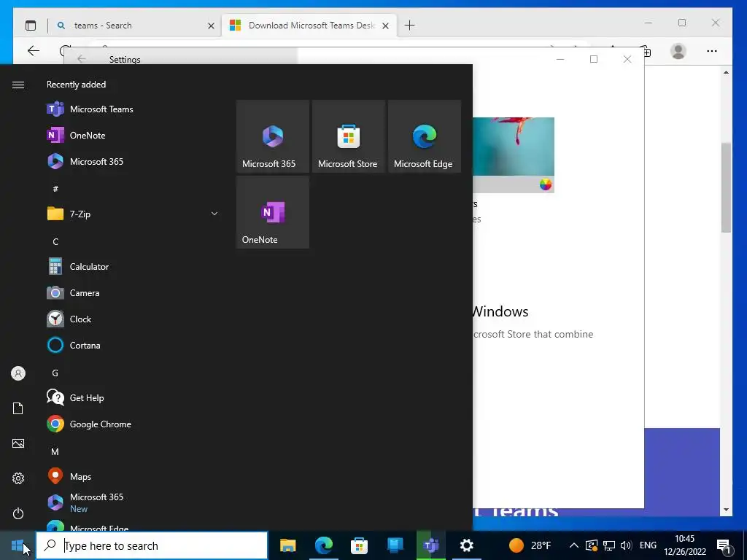Open the 7-Zip folder entry
The image size is (747, 560).
[x=133, y=214]
